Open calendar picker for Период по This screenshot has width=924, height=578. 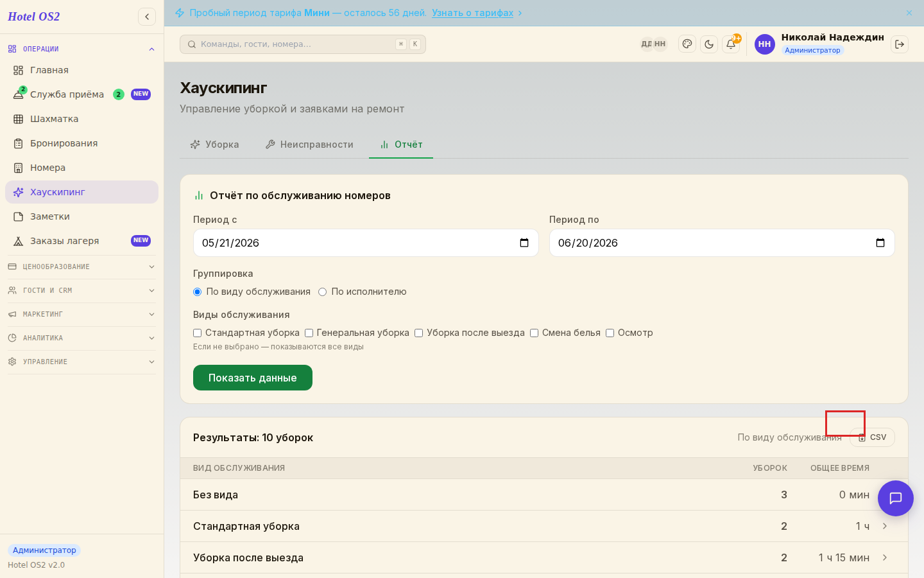(880, 243)
